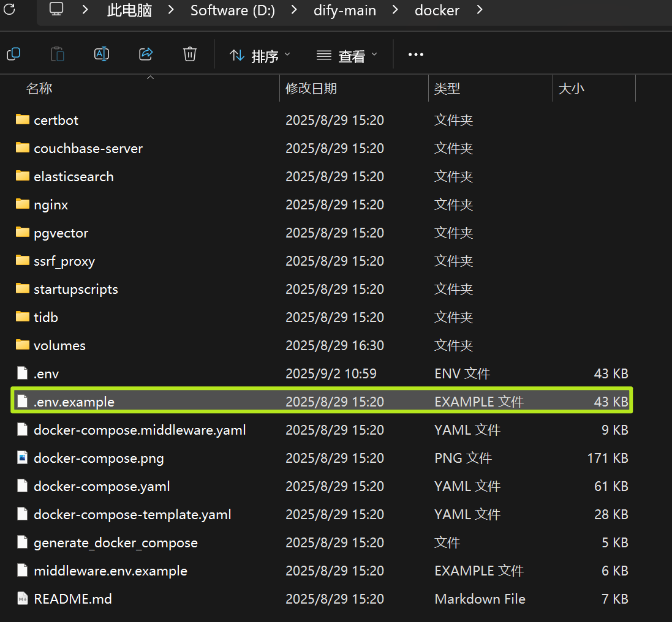
Task: Click the delete trash can icon
Action: click(x=190, y=54)
